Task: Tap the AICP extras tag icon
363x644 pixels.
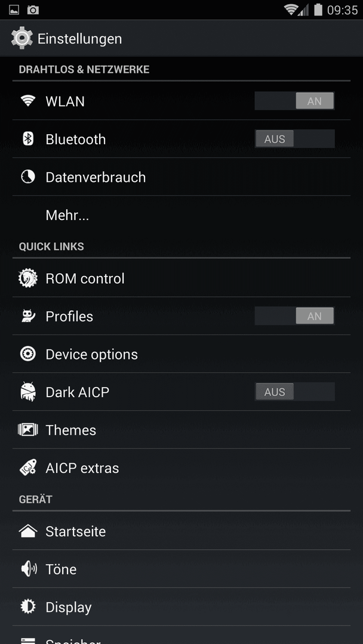Action: click(28, 467)
